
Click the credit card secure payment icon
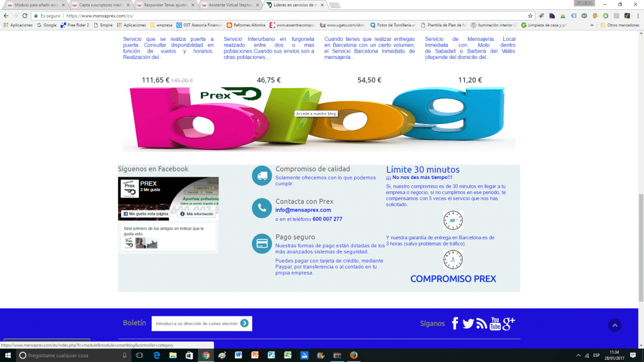[x=262, y=244]
